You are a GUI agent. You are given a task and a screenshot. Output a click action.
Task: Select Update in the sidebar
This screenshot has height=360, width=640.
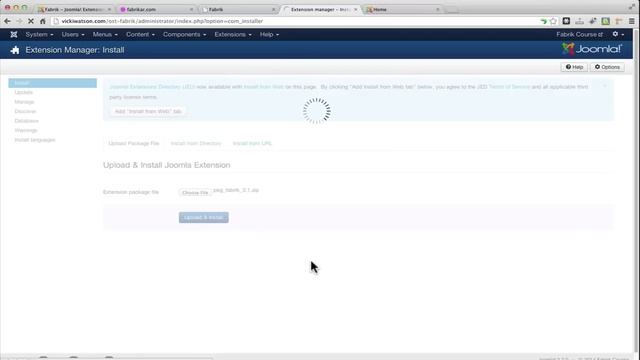24,93
